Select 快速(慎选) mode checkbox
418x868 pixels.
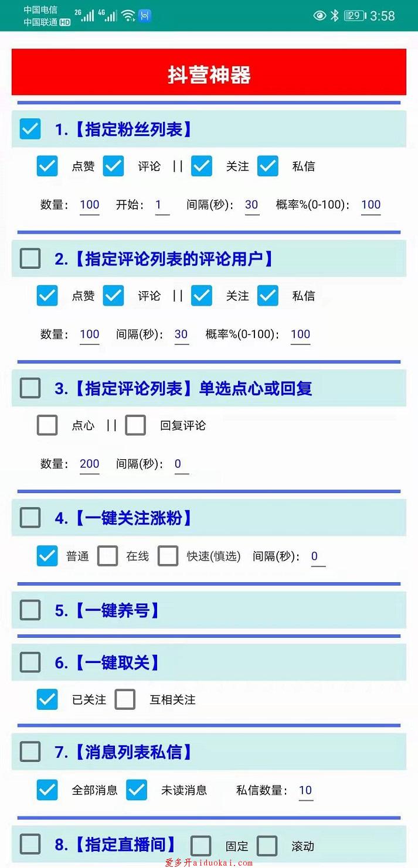click(x=168, y=556)
